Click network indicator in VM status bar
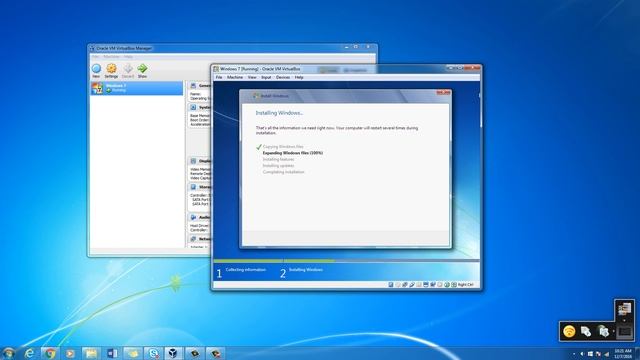 [x=404, y=284]
